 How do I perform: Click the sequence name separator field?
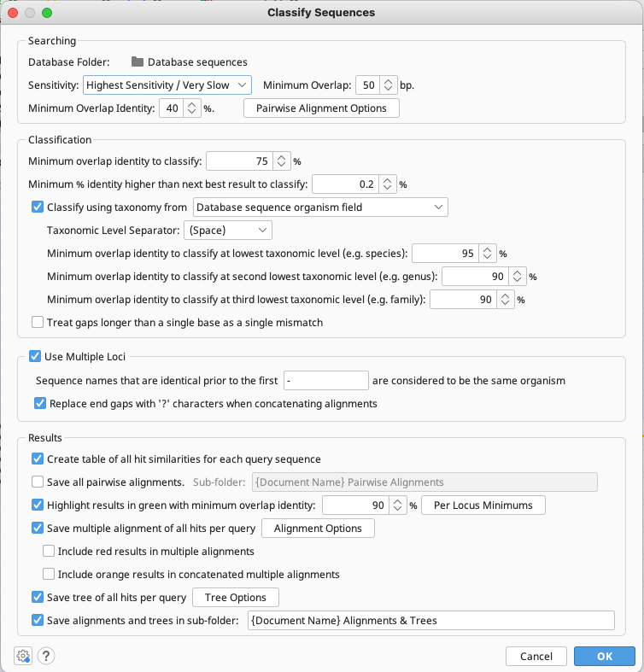point(326,380)
